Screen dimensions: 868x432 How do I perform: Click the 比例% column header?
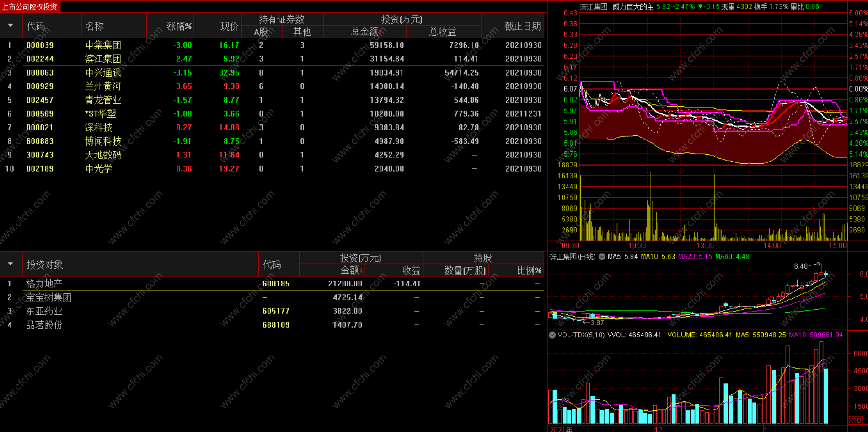pos(529,270)
